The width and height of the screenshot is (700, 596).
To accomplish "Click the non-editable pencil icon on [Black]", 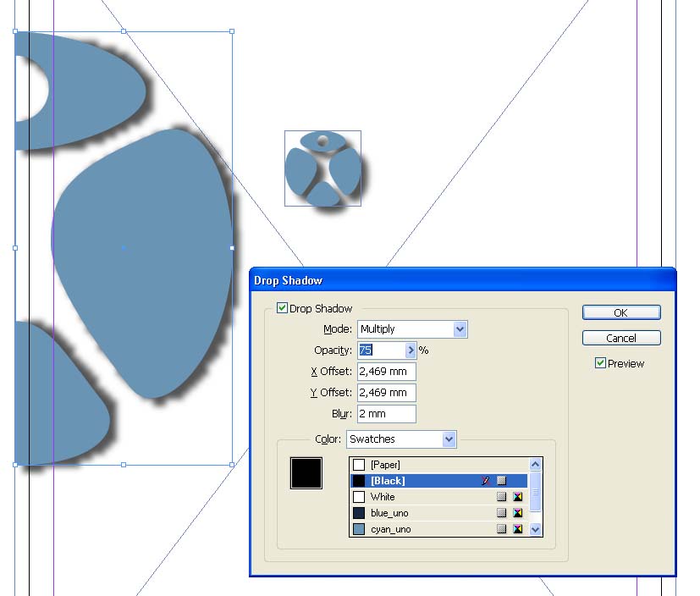I will pos(486,481).
